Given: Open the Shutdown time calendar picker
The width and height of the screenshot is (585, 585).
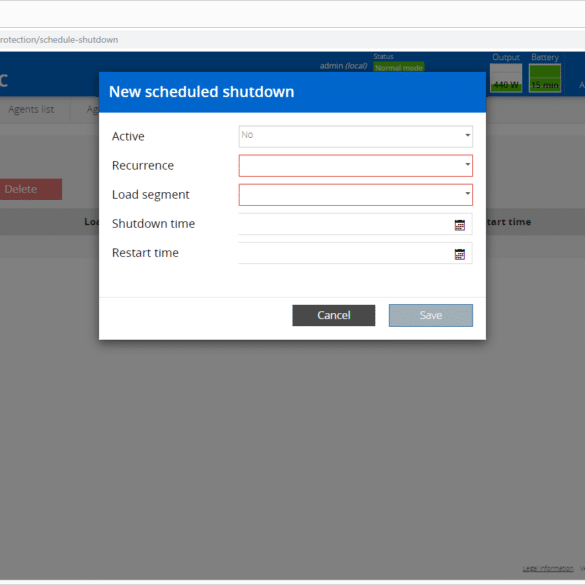Looking at the screenshot, I should [460, 225].
